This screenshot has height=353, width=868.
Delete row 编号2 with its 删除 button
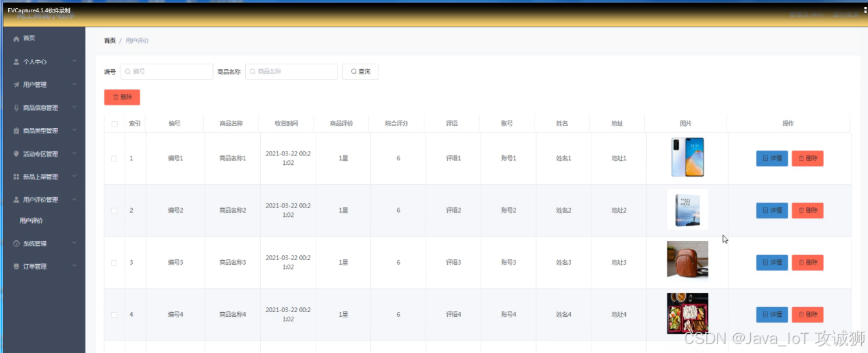tap(808, 211)
